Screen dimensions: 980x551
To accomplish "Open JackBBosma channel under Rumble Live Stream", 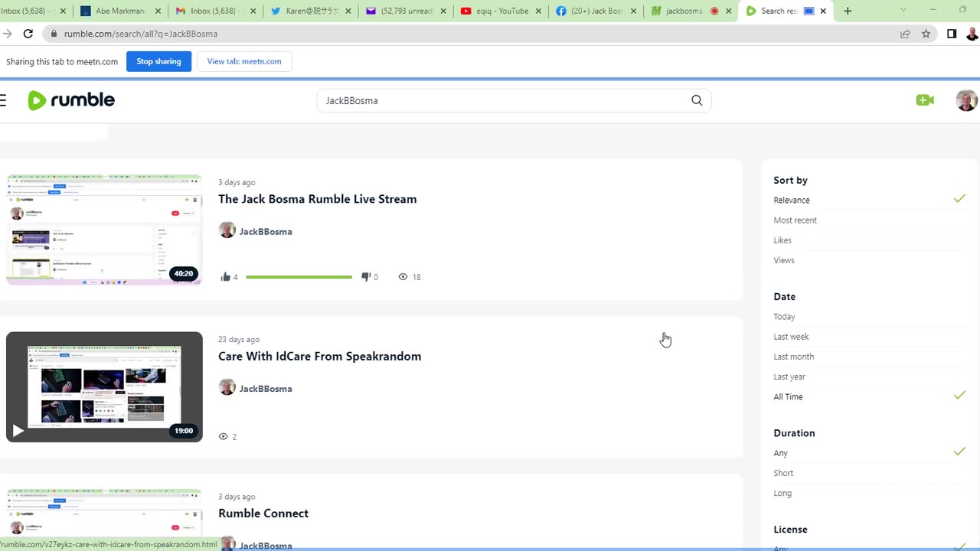I will click(x=266, y=231).
